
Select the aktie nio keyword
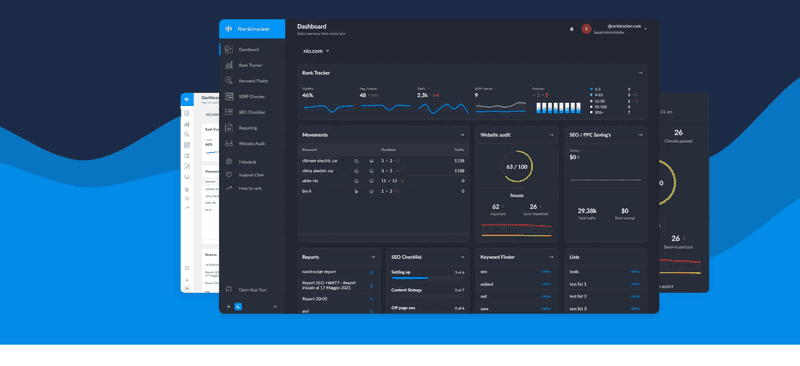(310, 181)
